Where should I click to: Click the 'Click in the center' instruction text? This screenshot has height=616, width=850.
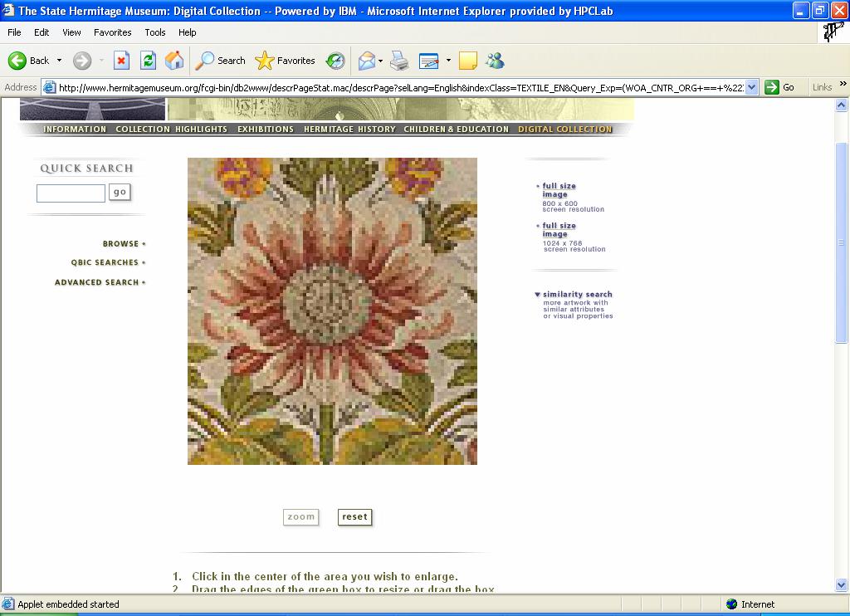325,576
